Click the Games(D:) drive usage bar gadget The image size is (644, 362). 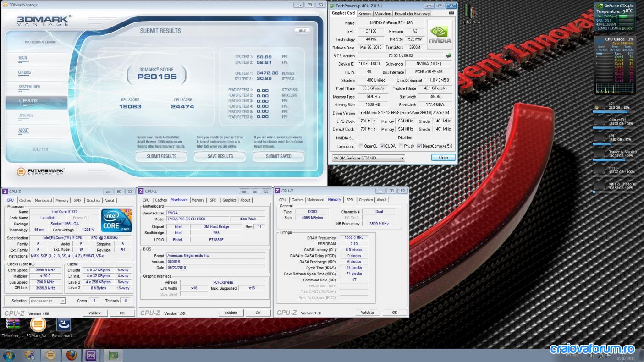point(613,127)
